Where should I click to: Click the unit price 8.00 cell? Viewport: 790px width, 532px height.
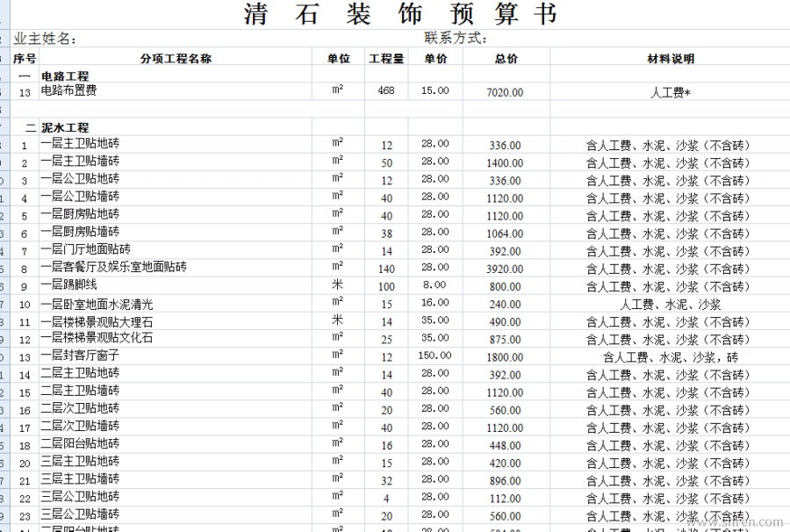(435, 284)
